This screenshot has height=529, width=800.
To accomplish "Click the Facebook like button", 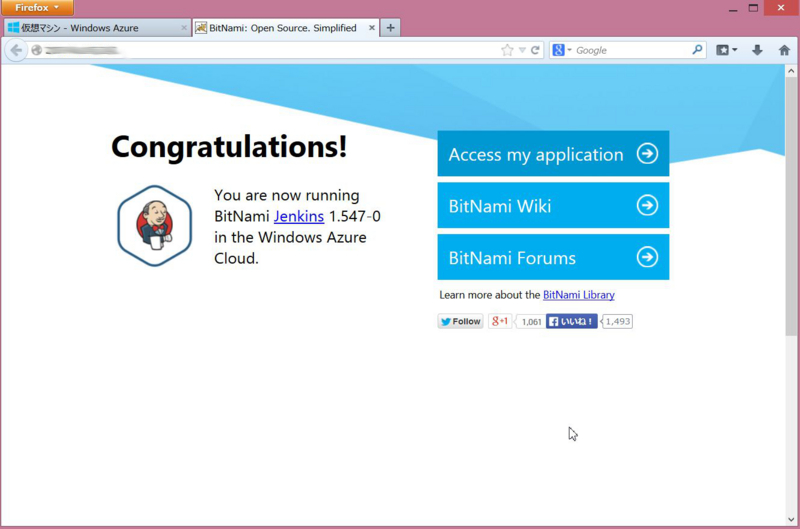I will click(x=571, y=321).
